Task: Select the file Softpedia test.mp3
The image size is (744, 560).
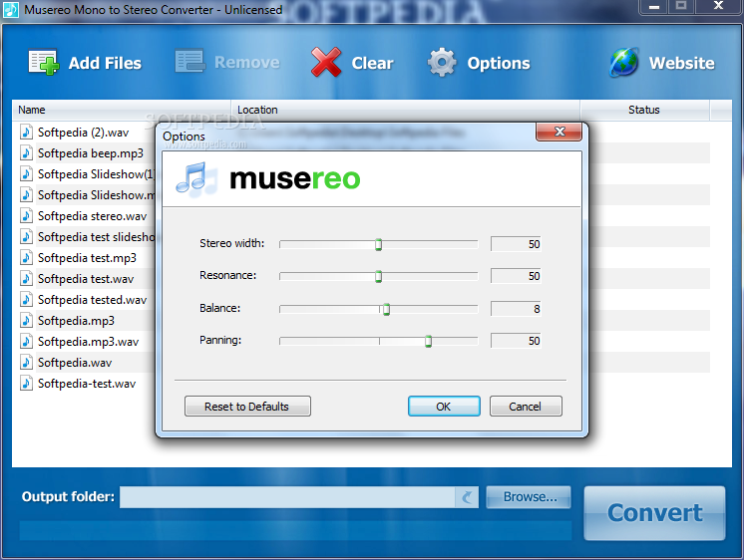Action: click(87, 258)
